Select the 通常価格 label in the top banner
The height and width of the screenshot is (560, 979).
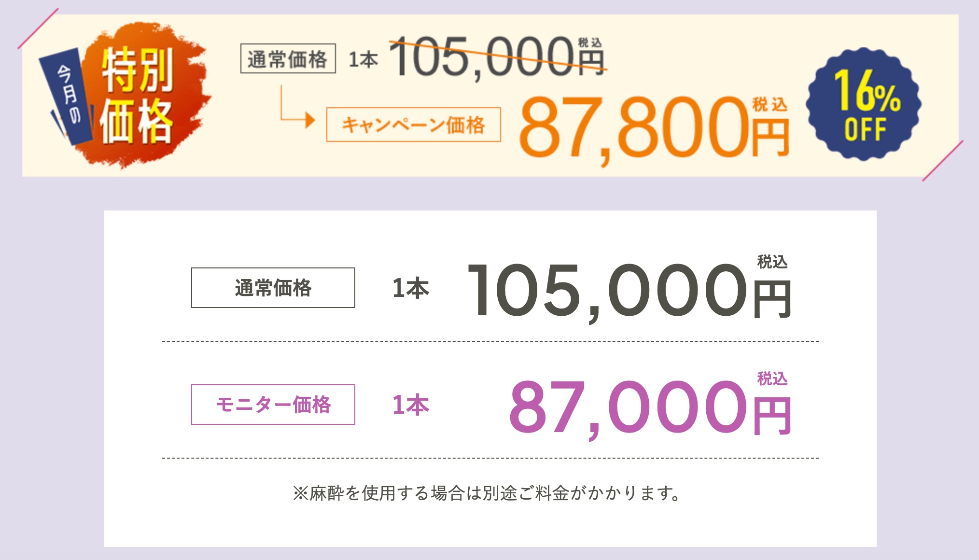tap(288, 59)
